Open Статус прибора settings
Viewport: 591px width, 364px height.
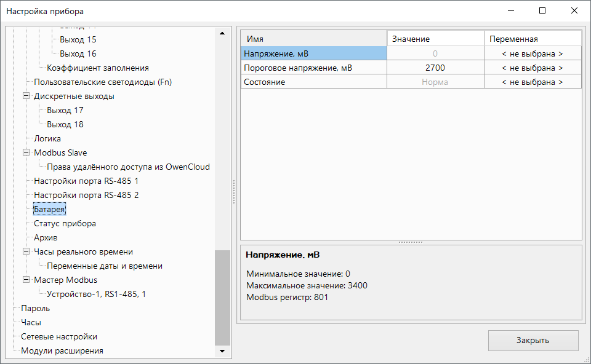65,224
